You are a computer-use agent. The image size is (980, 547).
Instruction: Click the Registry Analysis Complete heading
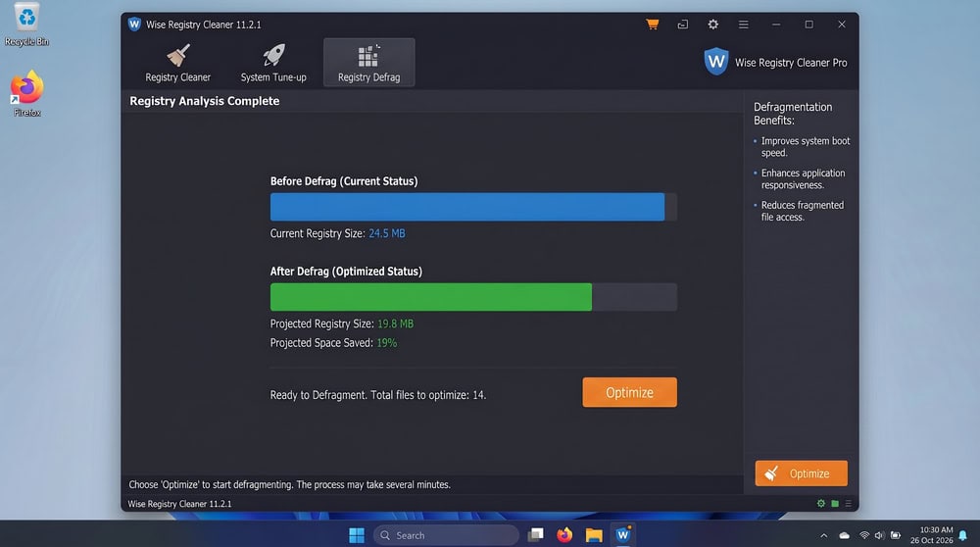(x=205, y=101)
